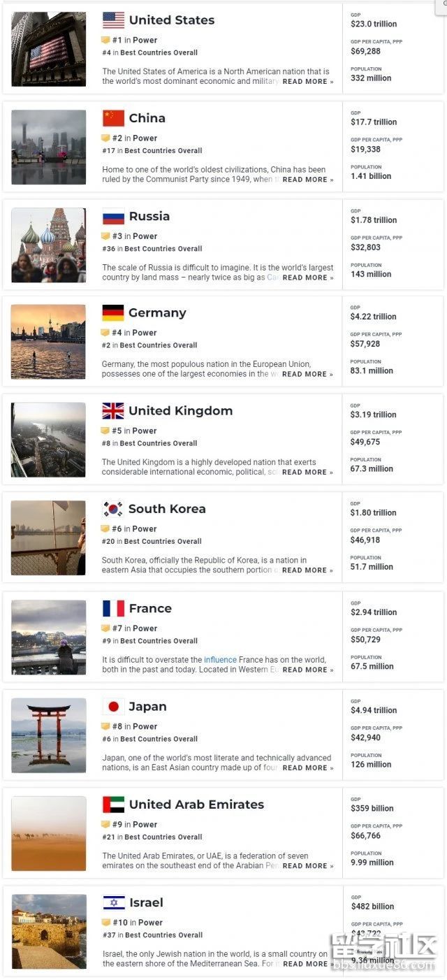Click the Israel flag icon
This screenshot has height=980, width=447.
coord(113,902)
